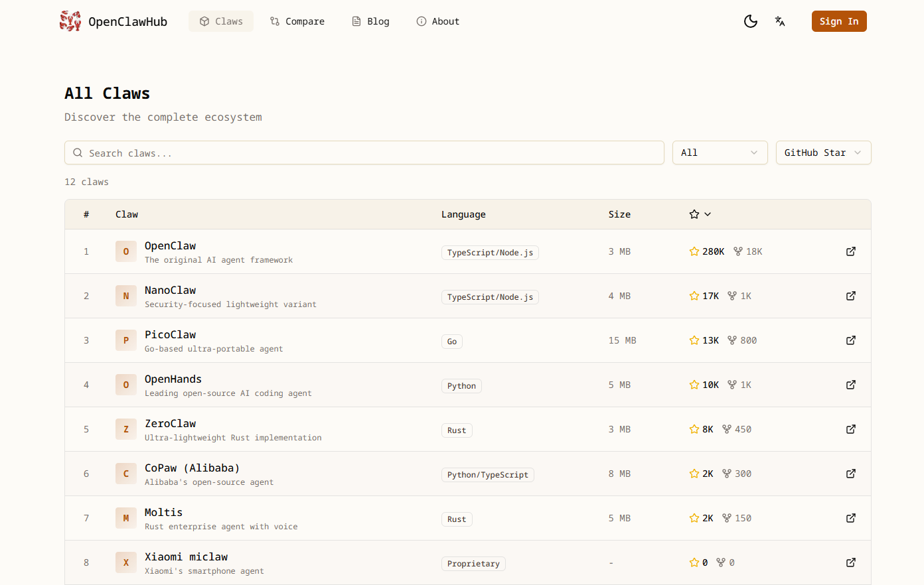Focus the Search claws input field
Viewport: 924px width, 585px height.
[364, 153]
